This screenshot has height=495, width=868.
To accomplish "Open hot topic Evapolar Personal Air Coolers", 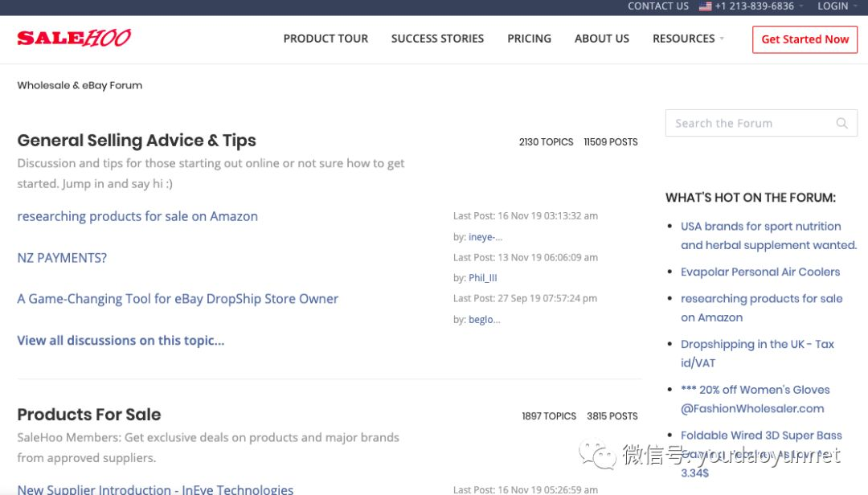I will [x=760, y=272].
